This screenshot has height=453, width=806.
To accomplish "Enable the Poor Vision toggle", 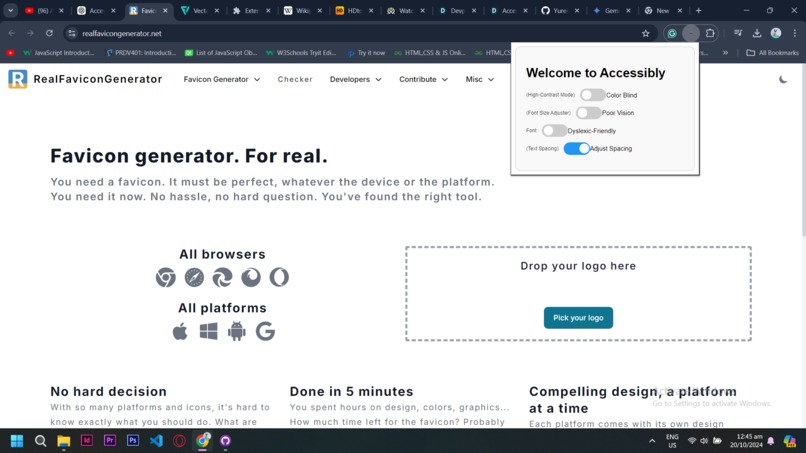I will tap(588, 113).
